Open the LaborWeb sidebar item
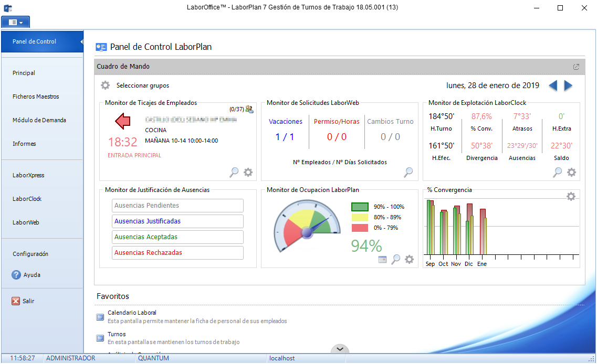This screenshot has width=597, height=364. 26,222
